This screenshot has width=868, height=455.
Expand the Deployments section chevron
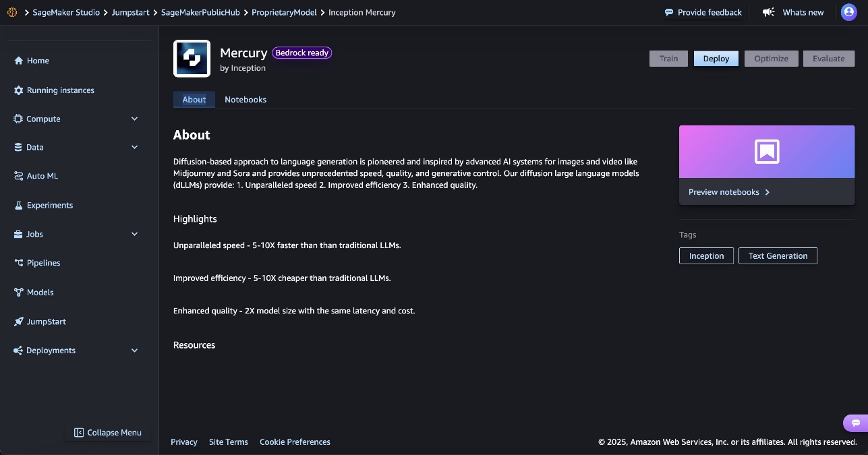(x=134, y=351)
